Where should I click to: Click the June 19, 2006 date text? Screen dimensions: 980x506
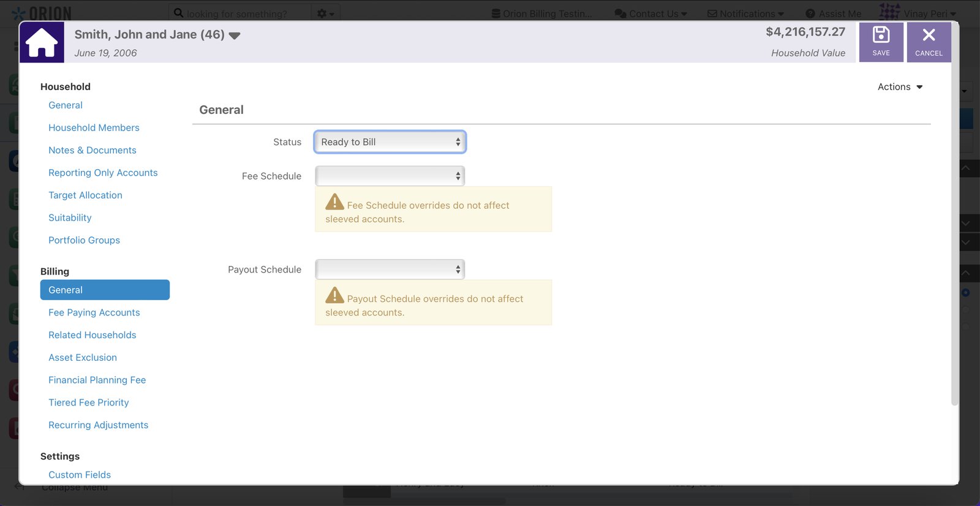(x=105, y=53)
